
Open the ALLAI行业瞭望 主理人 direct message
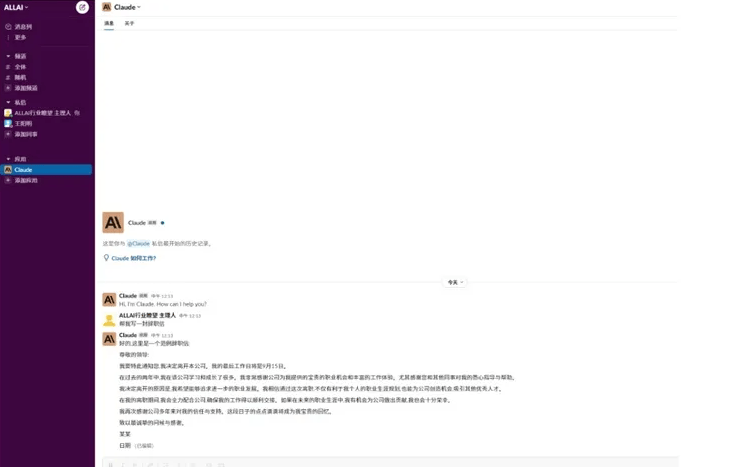(x=40, y=113)
